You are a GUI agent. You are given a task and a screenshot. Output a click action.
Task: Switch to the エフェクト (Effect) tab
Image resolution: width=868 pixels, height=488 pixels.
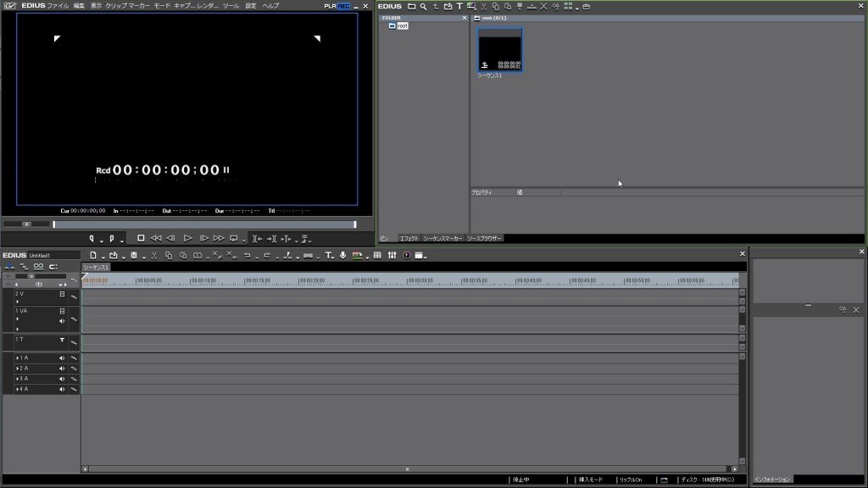coord(409,238)
